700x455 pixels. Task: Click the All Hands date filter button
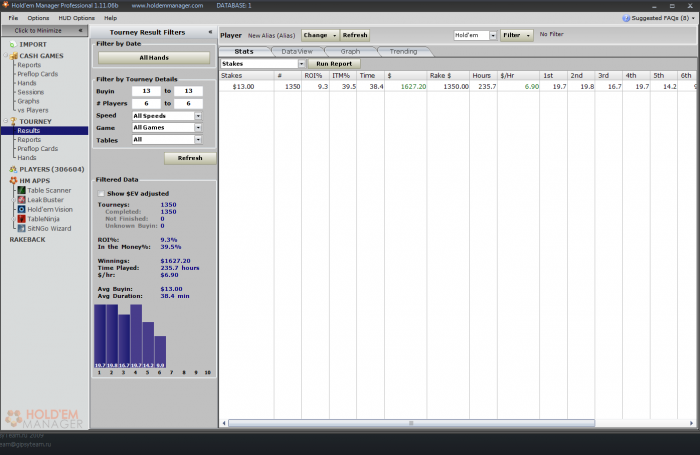click(x=154, y=58)
